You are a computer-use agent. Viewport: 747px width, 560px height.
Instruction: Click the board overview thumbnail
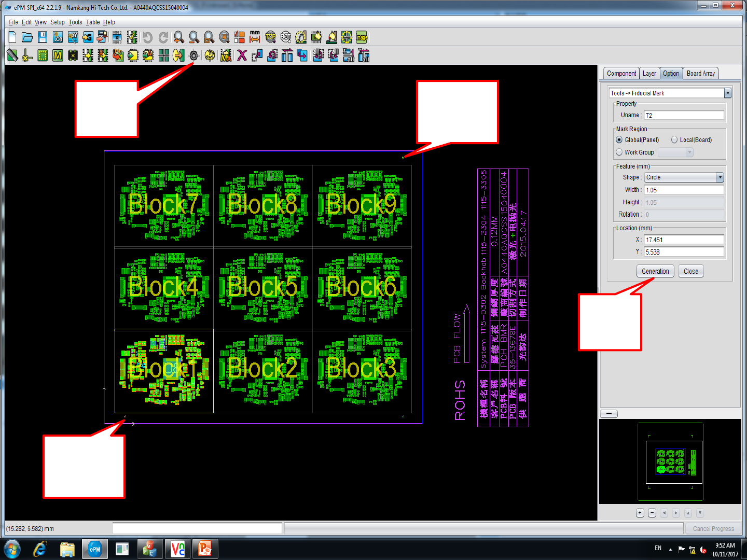tap(670, 461)
